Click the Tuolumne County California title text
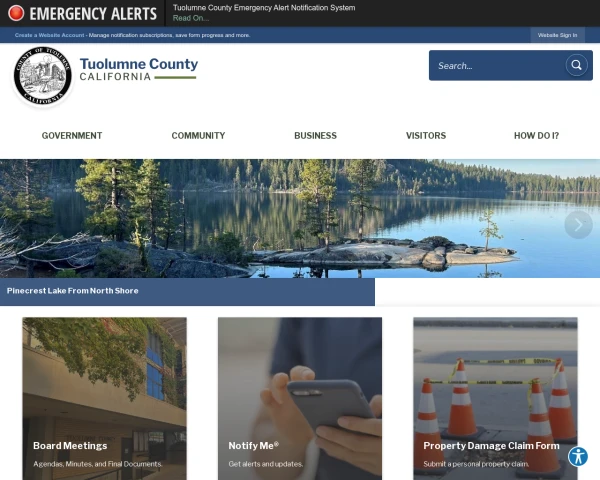Image resolution: width=600 pixels, height=480 pixels. click(139, 69)
